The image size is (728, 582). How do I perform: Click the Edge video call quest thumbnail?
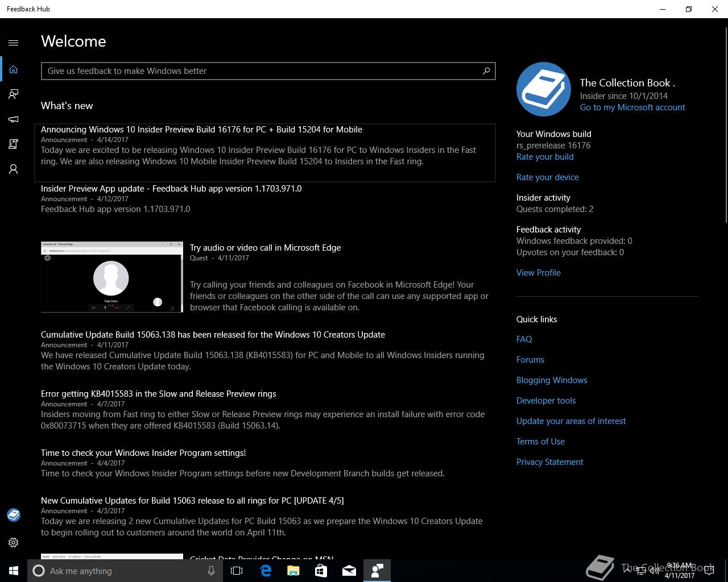coord(112,277)
